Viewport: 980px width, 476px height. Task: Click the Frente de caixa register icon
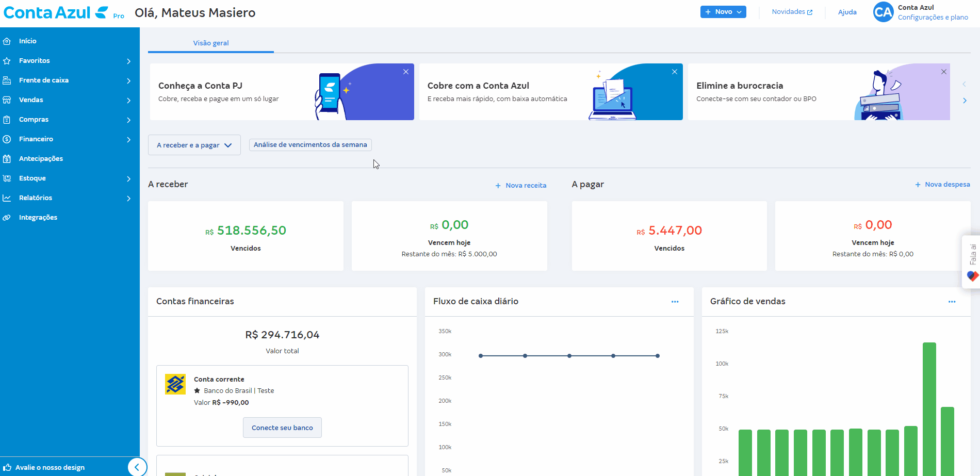tap(7, 80)
